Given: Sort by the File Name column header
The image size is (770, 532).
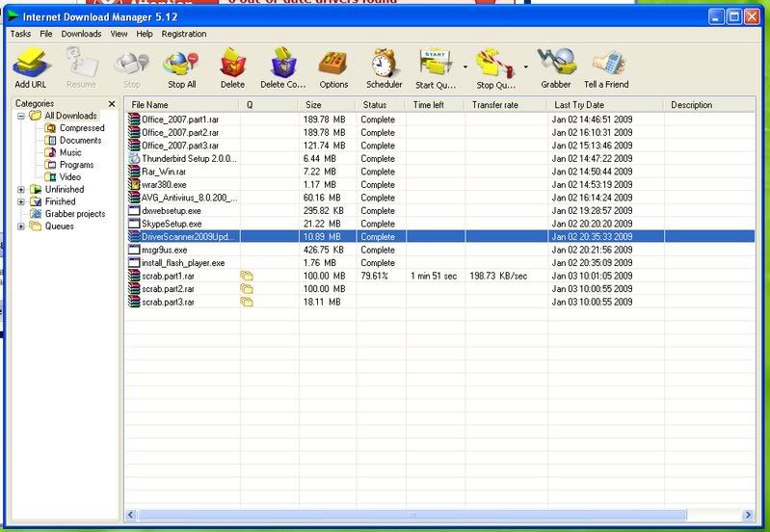Looking at the screenshot, I should click(x=182, y=105).
